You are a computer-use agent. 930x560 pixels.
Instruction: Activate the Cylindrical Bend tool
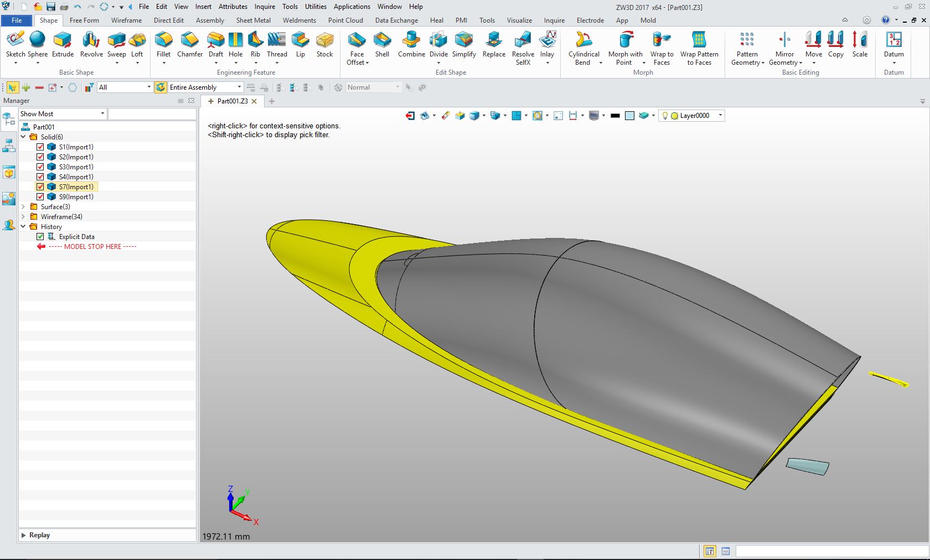coord(583,44)
